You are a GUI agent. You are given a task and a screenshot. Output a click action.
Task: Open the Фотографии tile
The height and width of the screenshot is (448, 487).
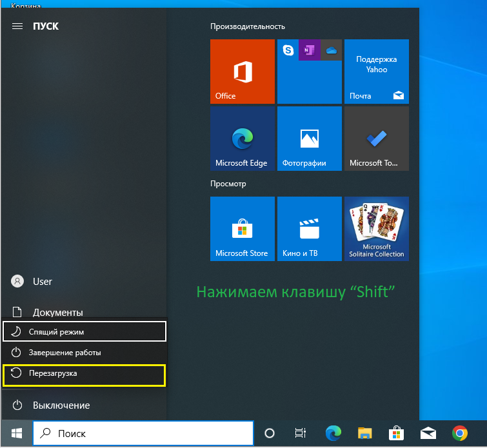(x=310, y=139)
